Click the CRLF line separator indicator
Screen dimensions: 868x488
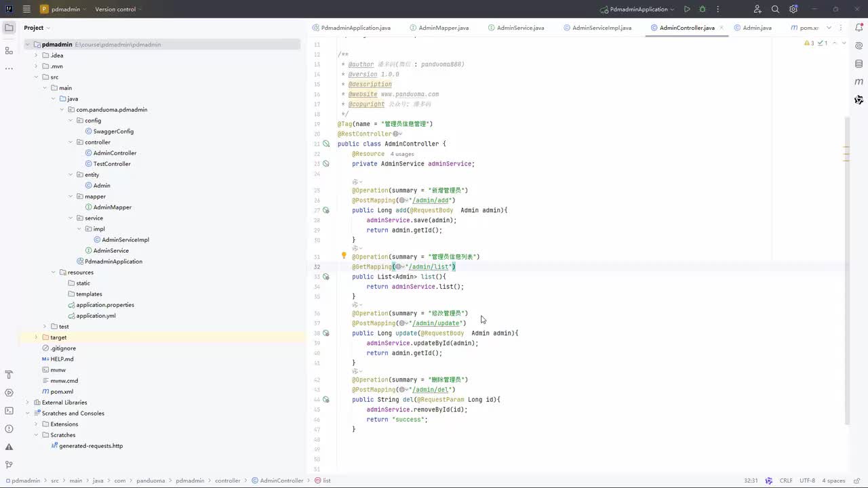click(x=786, y=481)
